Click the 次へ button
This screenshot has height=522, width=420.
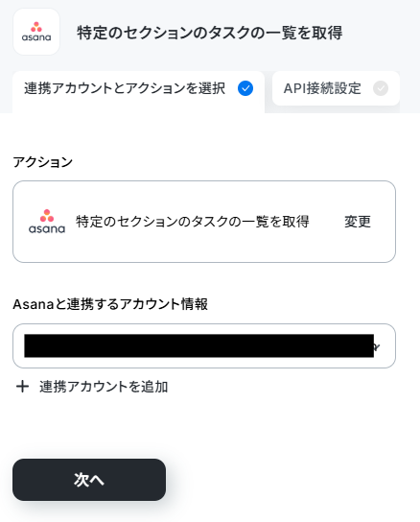(89, 480)
